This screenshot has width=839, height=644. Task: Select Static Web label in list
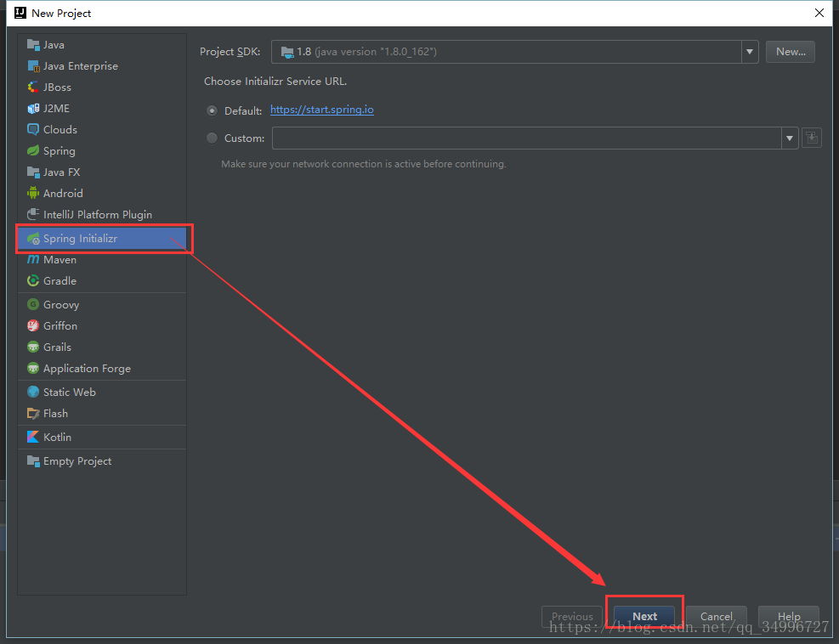(70, 392)
